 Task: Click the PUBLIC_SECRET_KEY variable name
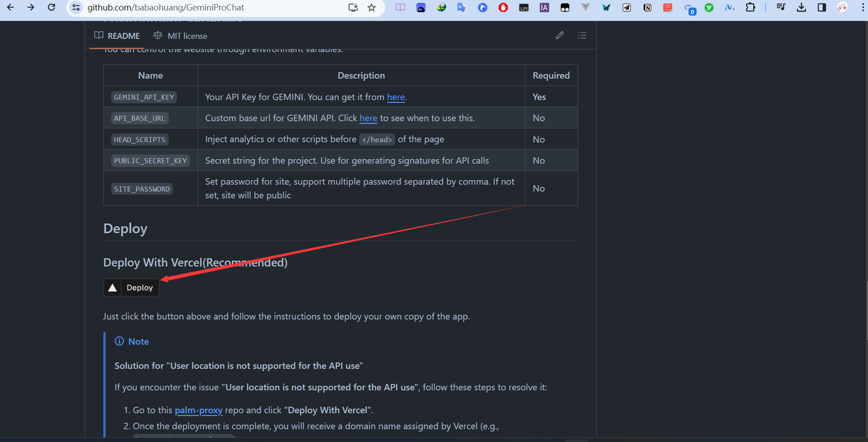(150, 161)
